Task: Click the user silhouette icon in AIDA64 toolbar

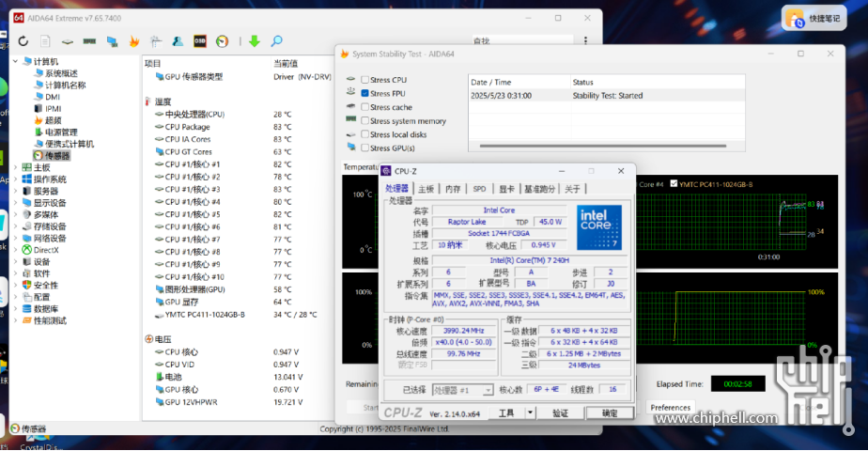Action: 178,41
